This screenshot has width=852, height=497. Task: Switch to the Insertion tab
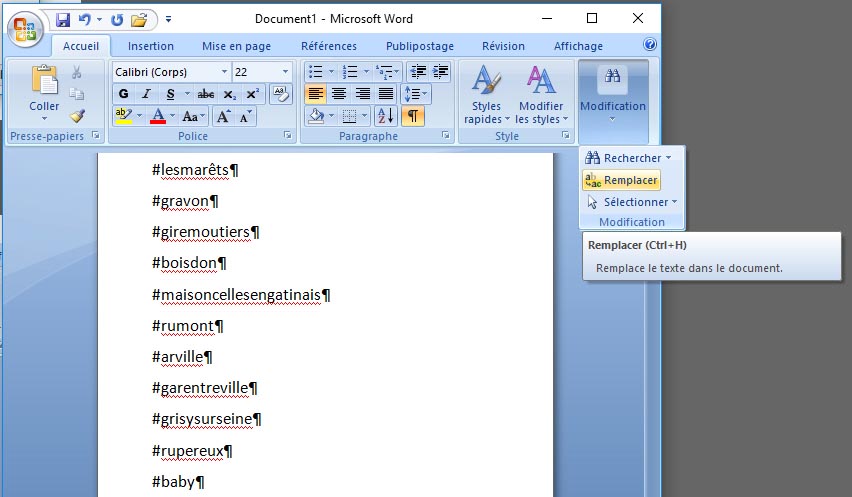[x=151, y=46]
